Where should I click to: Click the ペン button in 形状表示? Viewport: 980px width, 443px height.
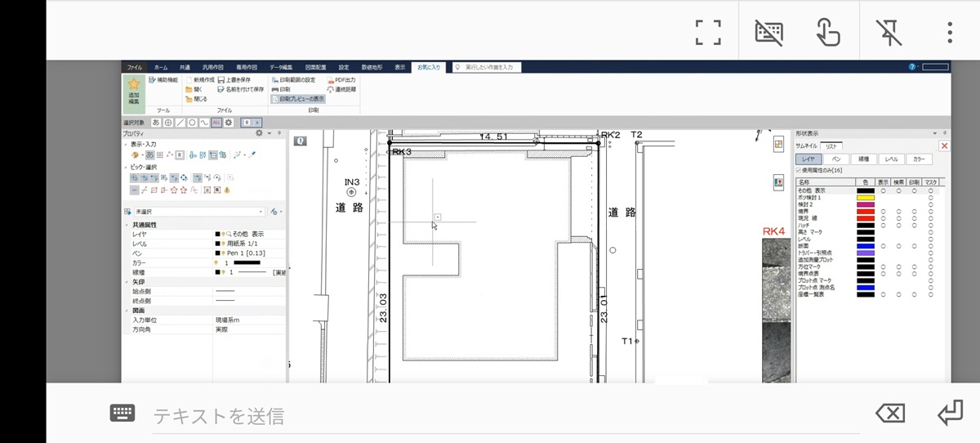[836, 159]
